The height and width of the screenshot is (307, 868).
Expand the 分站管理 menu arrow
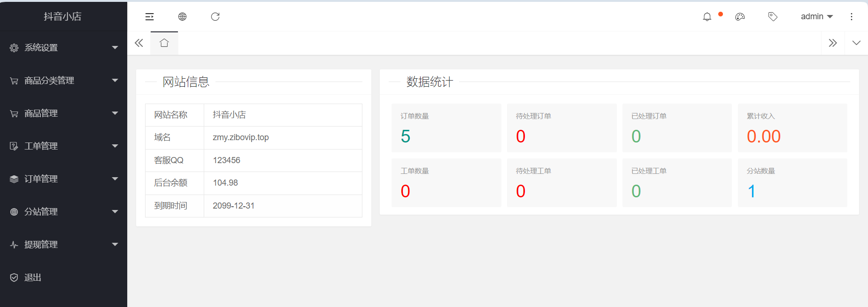115,212
